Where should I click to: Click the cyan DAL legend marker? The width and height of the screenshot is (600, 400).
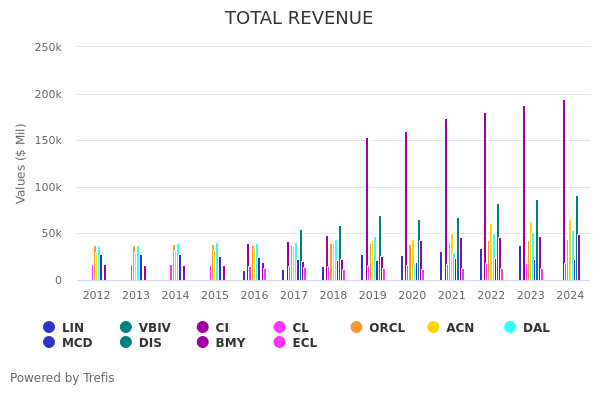coord(511,327)
